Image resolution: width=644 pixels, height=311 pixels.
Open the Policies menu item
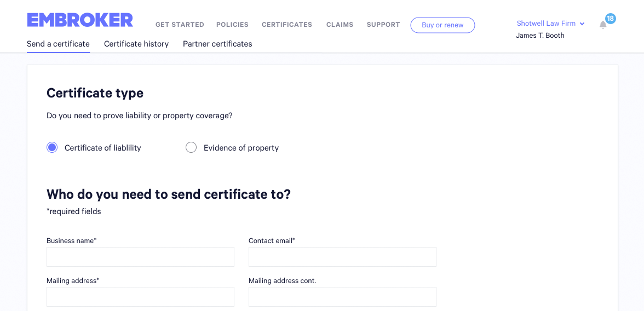(232, 25)
